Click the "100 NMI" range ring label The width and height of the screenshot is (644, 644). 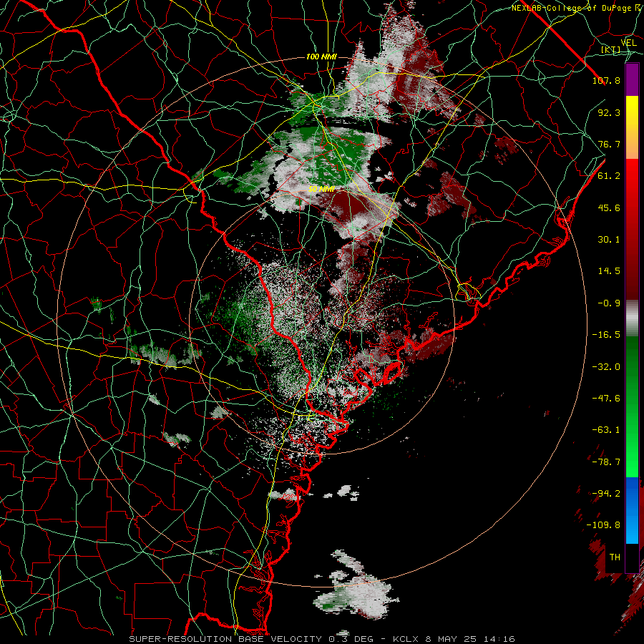[x=321, y=57]
